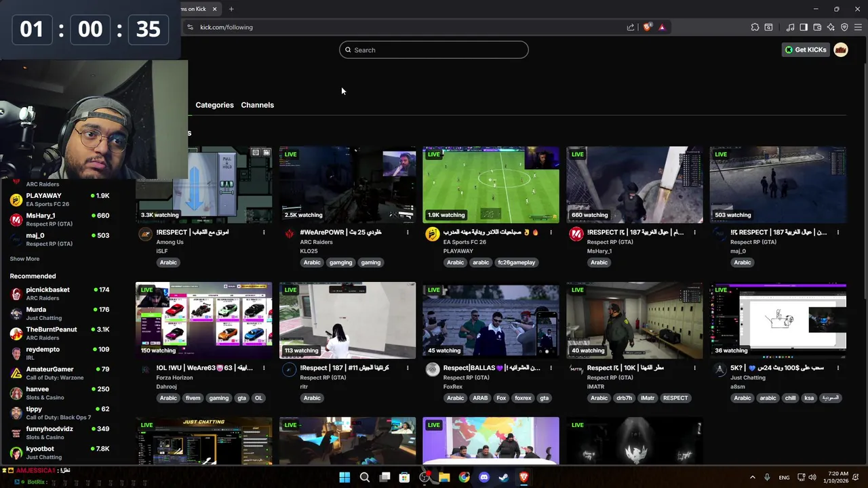Open Brave Shields icon in address bar
868x488 pixels.
(647, 27)
